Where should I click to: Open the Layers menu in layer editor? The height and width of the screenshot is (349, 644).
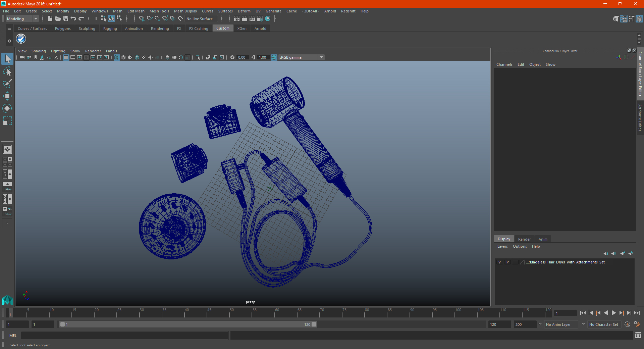click(x=502, y=246)
